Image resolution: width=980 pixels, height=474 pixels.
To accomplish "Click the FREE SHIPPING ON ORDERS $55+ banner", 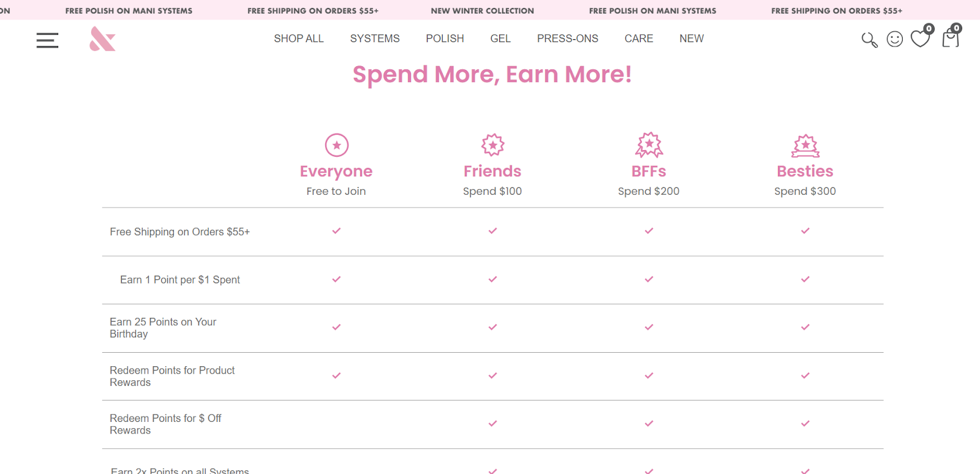I will tap(313, 10).
